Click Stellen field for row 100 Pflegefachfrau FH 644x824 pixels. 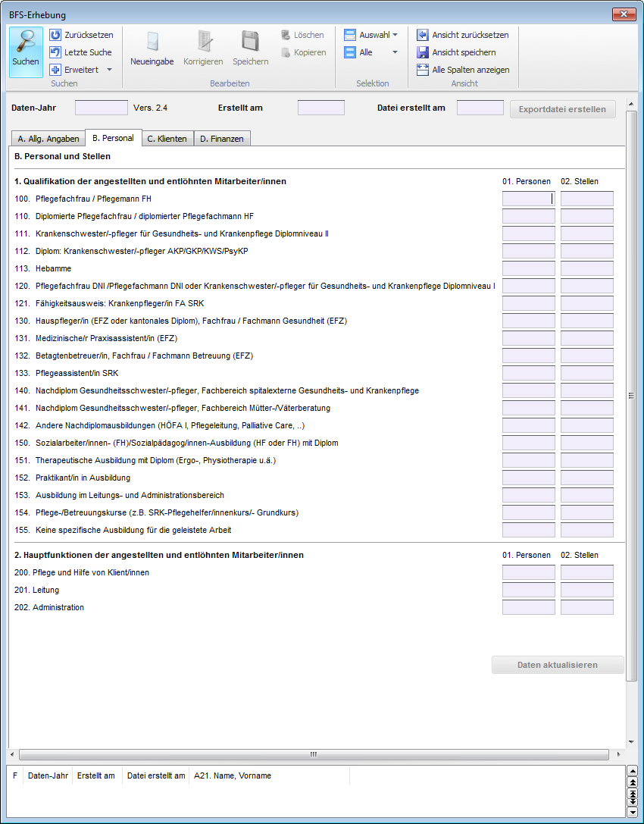pos(586,199)
